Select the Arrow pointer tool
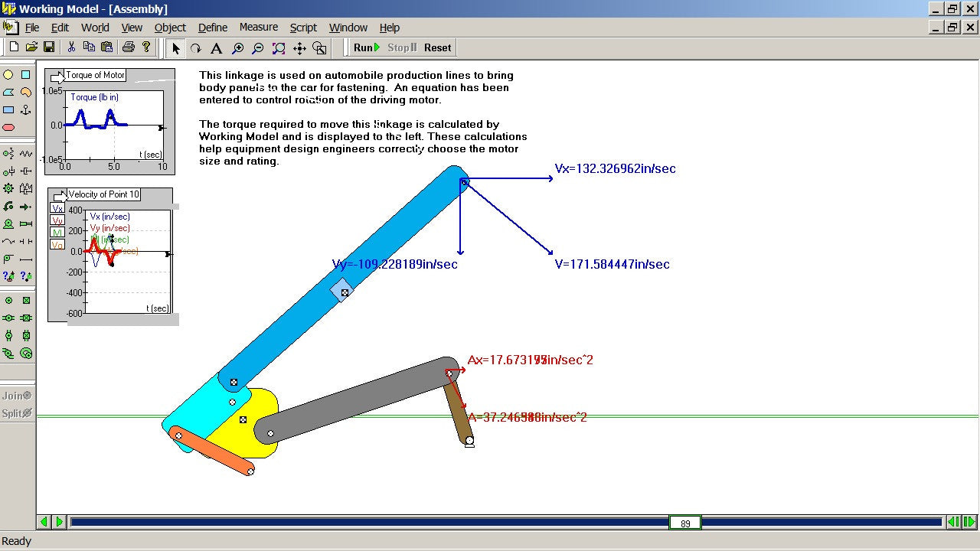 pos(175,48)
